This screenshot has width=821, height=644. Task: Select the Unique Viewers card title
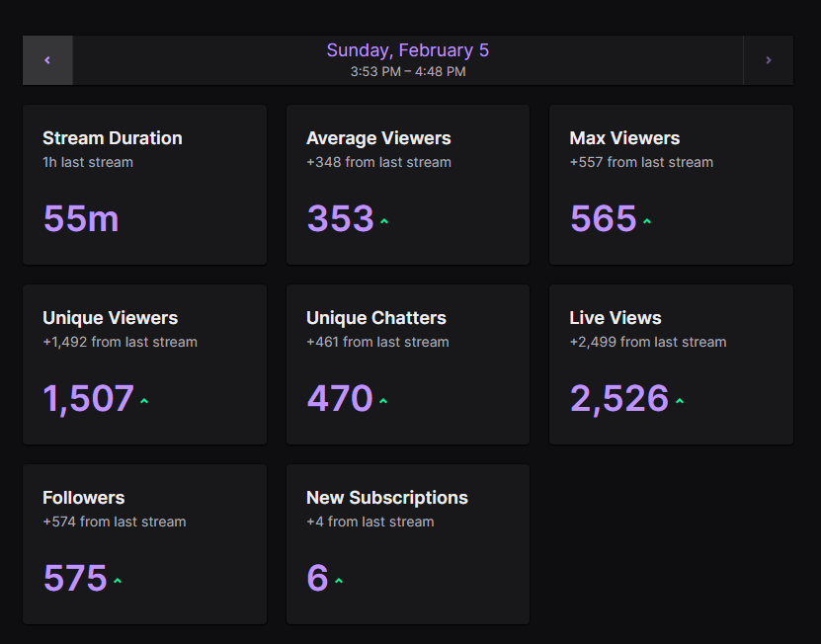coord(111,318)
